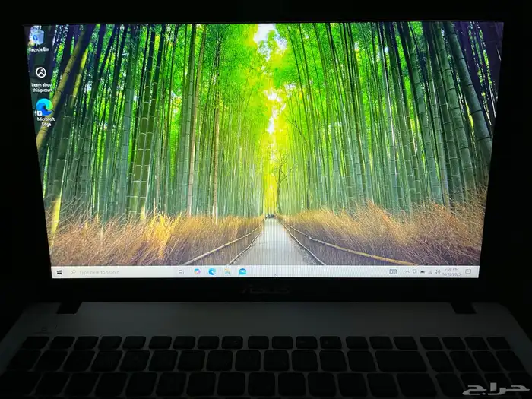532x399 pixels.
Task: Open the notification Action Center
Action: pyautogui.click(x=469, y=272)
